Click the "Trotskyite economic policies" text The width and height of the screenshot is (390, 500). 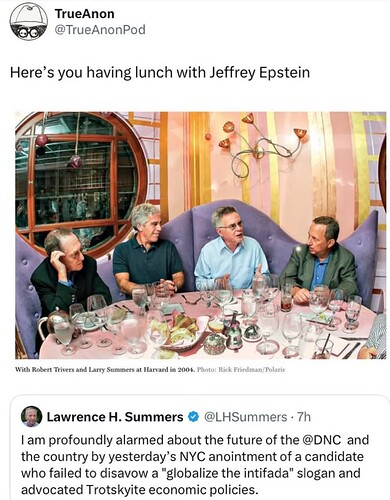point(172,490)
